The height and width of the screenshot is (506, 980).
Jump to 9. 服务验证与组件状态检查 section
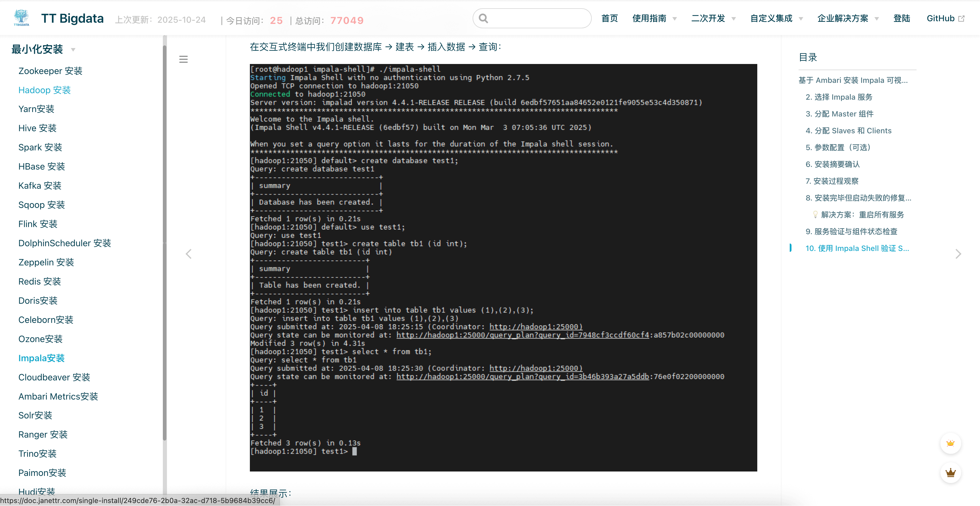pos(851,231)
